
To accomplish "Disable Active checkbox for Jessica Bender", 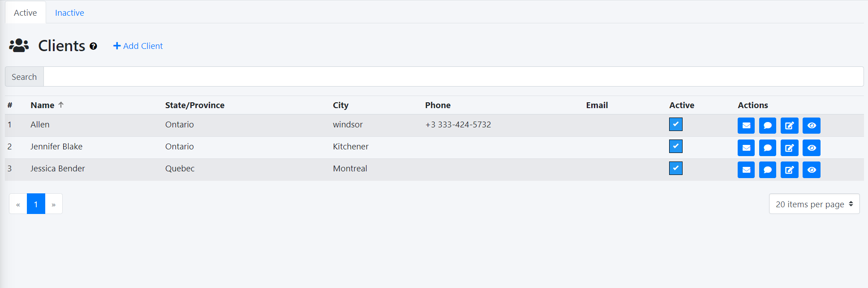I will [x=675, y=168].
